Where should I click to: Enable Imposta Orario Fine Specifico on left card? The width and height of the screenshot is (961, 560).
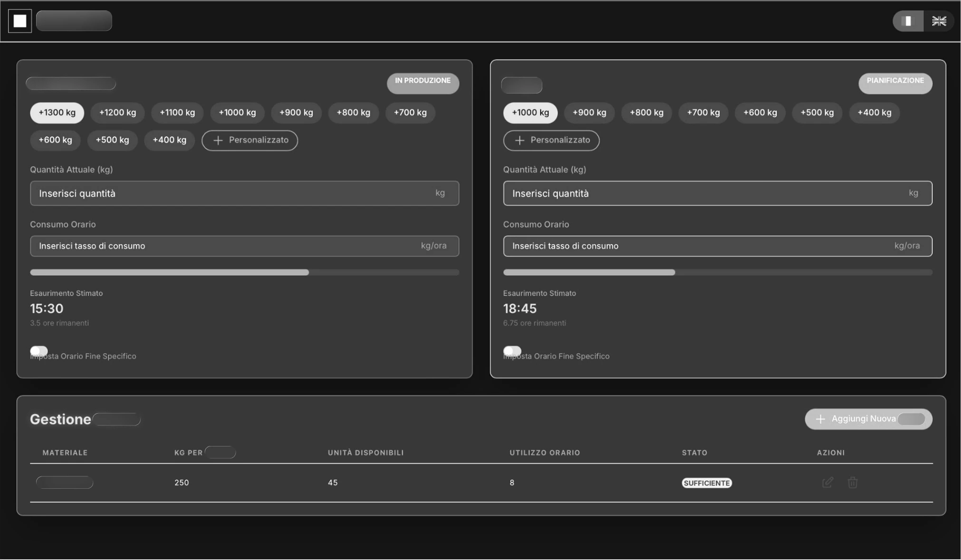38,351
